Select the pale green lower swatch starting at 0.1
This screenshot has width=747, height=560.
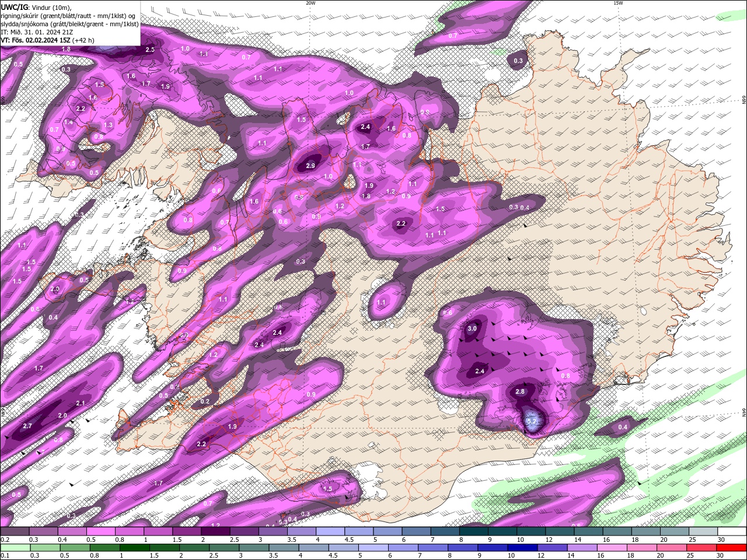(x=15, y=548)
